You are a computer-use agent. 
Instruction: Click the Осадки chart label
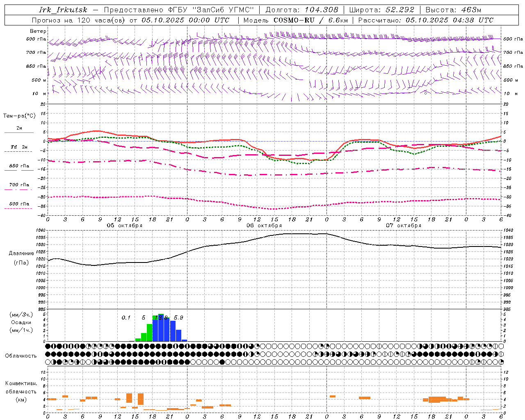[x=21, y=322]
